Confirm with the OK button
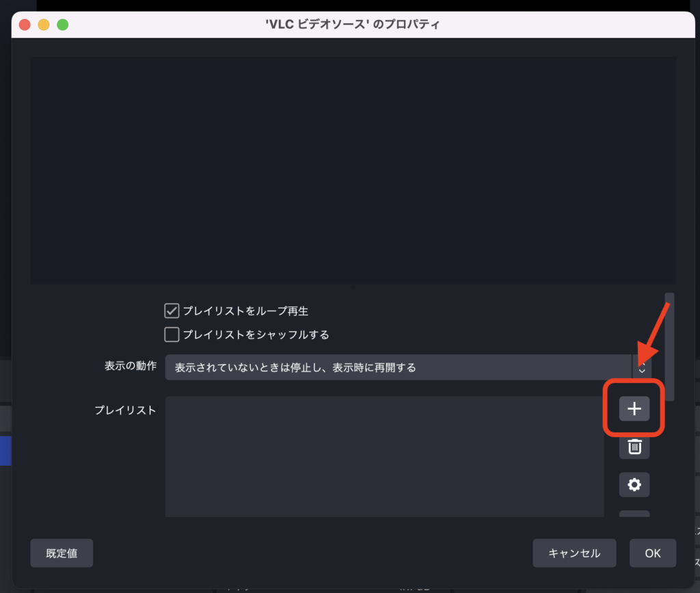Screen dimensions: 700x593 point(653,553)
